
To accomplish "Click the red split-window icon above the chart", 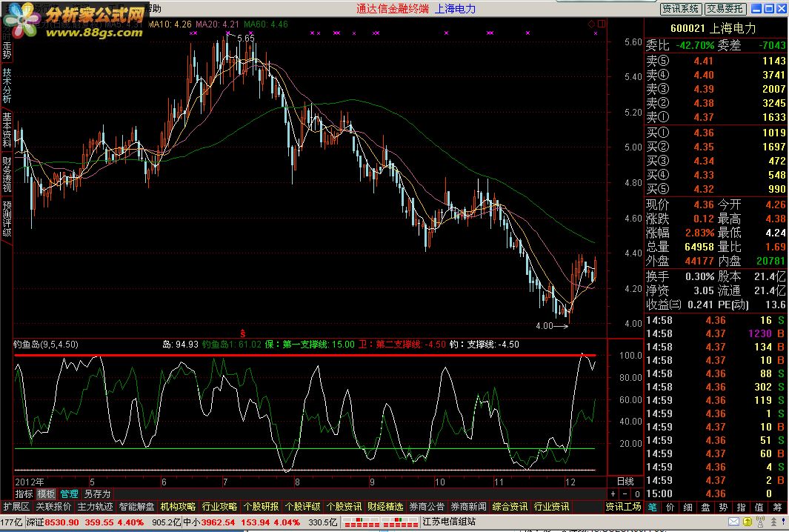I will point(602,24).
